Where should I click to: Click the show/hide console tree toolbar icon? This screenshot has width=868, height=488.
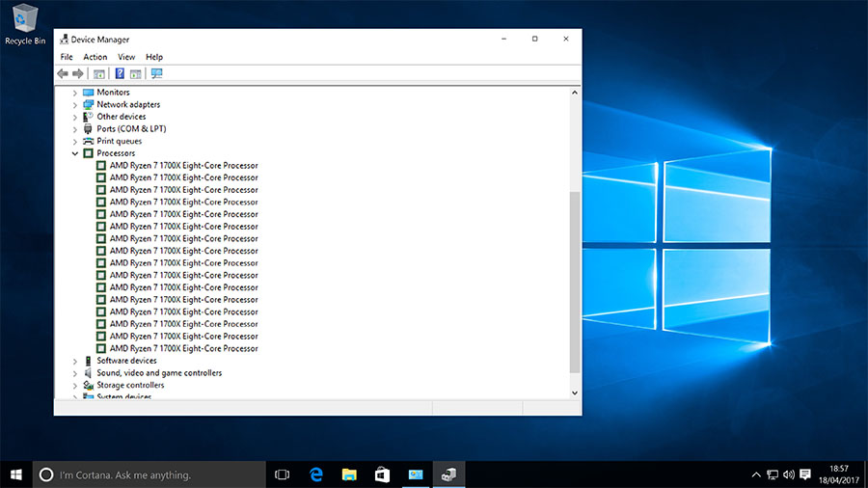click(x=99, y=73)
